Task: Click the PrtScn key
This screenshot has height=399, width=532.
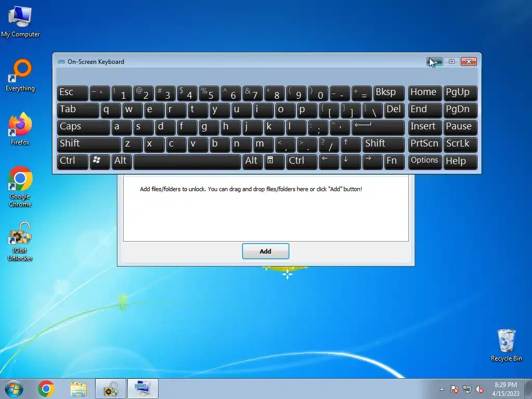Action: pos(425,144)
